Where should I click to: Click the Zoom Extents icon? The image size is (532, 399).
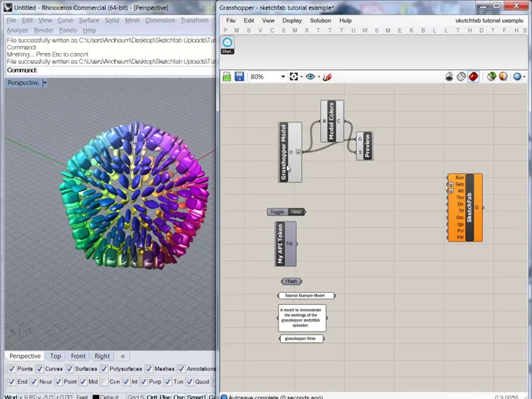pyautogui.click(x=294, y=77)
